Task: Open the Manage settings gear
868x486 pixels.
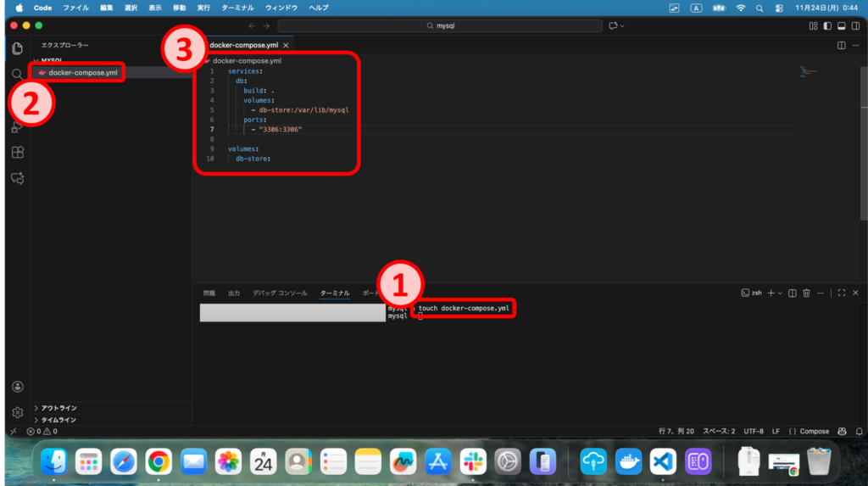Action: [x=17, y=412]
